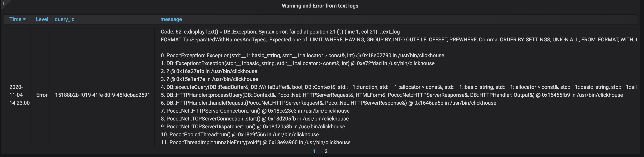Image resolution: width=644 pixels, height=157 pixels.
Task: Select page 1 in the pagination
Action: tap(314, 151)
